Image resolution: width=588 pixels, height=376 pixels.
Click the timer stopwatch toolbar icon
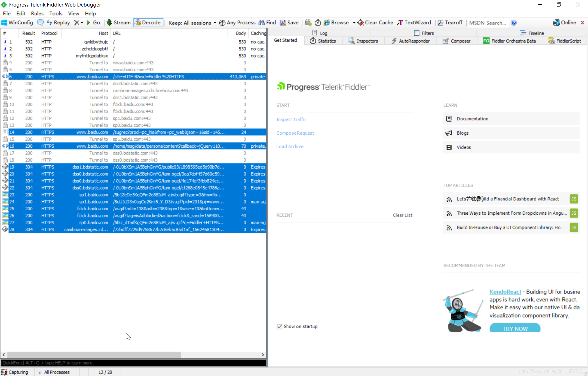[318, 23]
